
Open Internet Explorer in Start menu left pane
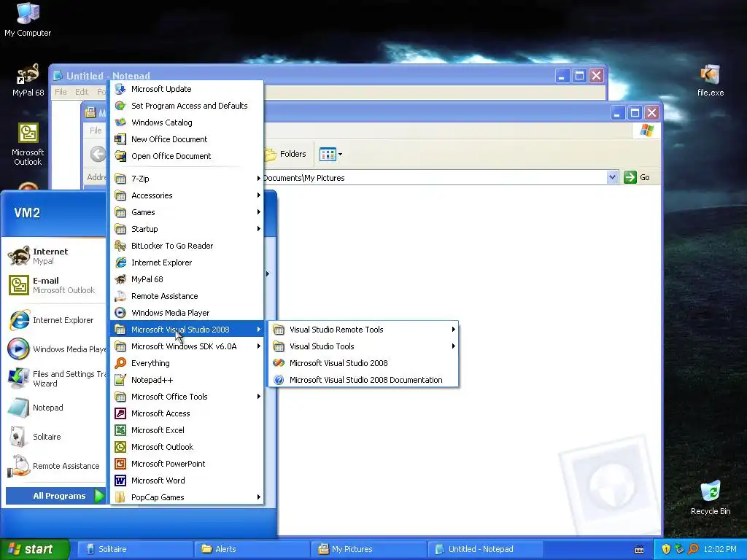(55, 321)
